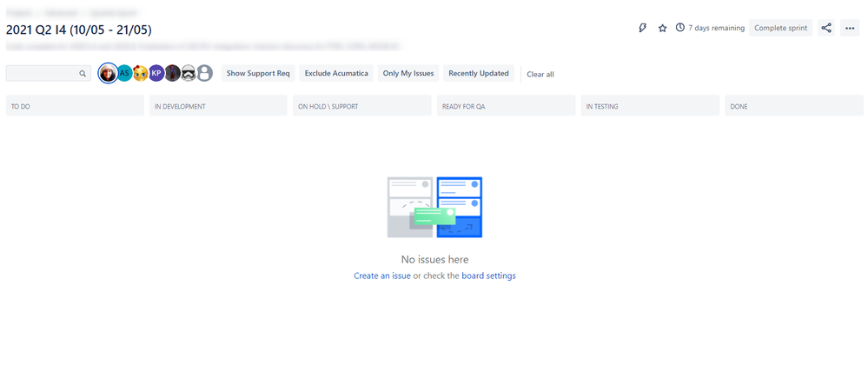The image size is (868, 365).
Task: Filter by the KP avatar
Action: 156,73
